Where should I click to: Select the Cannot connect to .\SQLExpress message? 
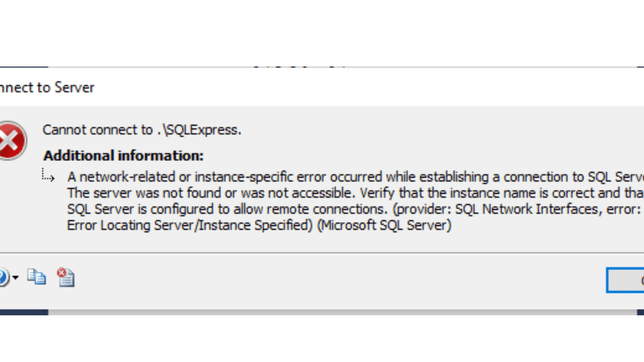click(x=142, y=130)
